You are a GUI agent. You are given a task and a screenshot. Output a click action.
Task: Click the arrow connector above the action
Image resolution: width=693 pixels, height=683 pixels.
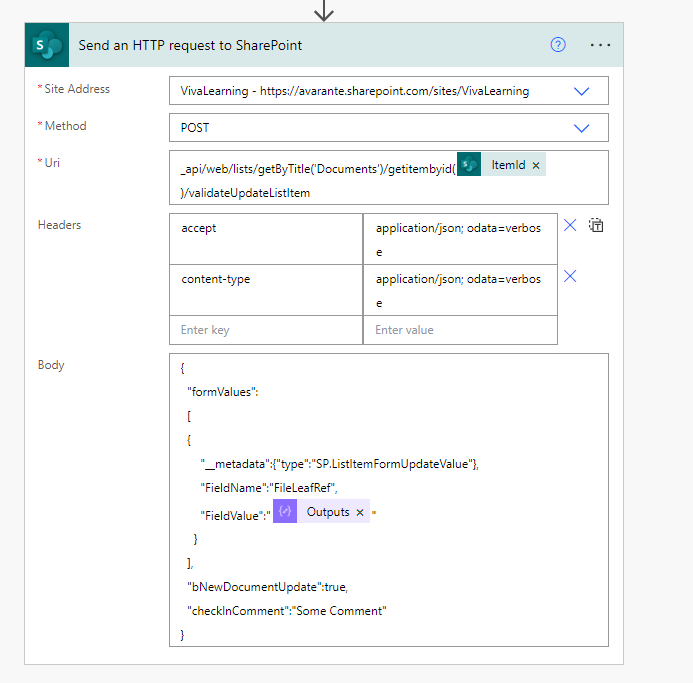324,10
